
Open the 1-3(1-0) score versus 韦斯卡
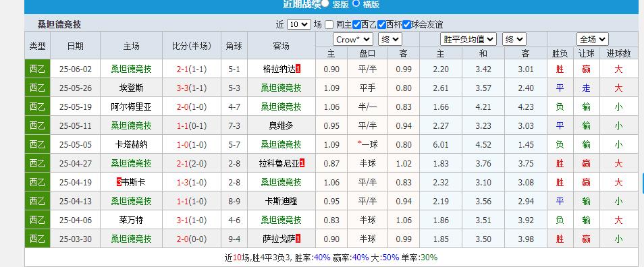pyautogui.click(x=192, y=182)
